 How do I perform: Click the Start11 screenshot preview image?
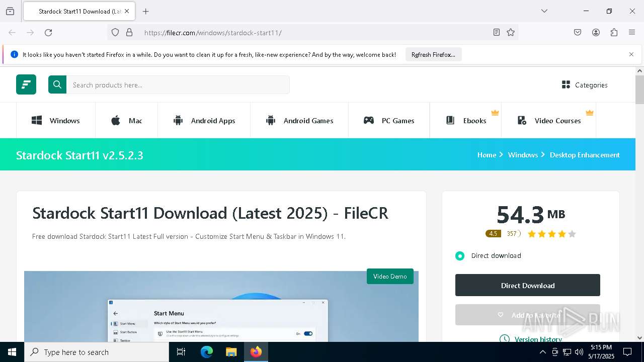pyautogui.click(x=221, y=307)
